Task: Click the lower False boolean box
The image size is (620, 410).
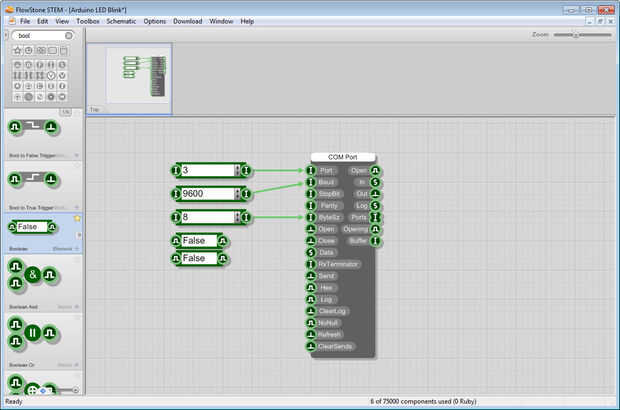Action: pyautogui.click(x=199, y=258)
